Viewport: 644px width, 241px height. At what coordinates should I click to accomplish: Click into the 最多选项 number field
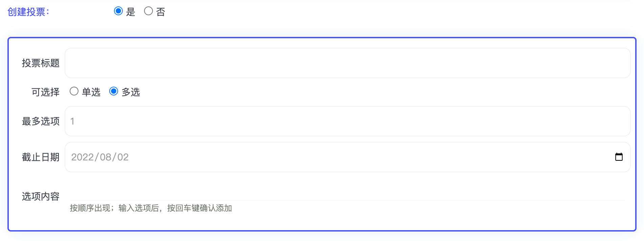click(x=347, y=121)
